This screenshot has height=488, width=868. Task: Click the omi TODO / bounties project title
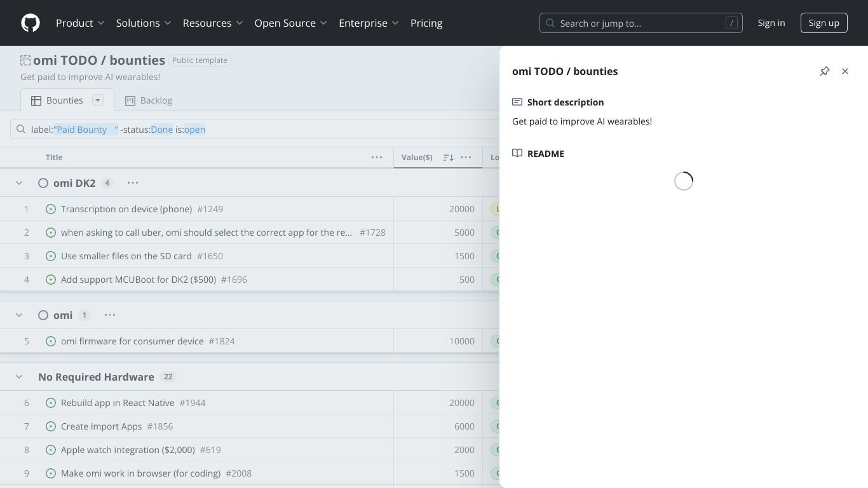pyautogui.click(x=99, y=60)
